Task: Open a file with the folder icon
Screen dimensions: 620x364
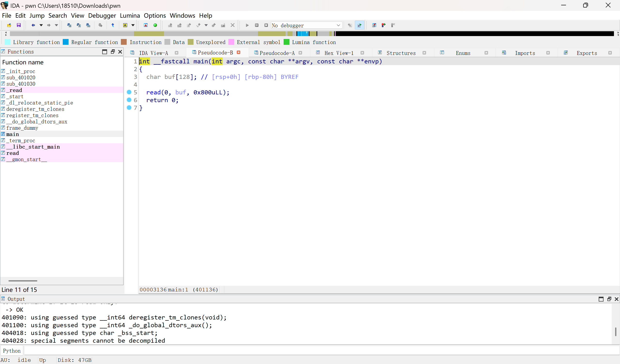Action: click(x=9, y=25)
